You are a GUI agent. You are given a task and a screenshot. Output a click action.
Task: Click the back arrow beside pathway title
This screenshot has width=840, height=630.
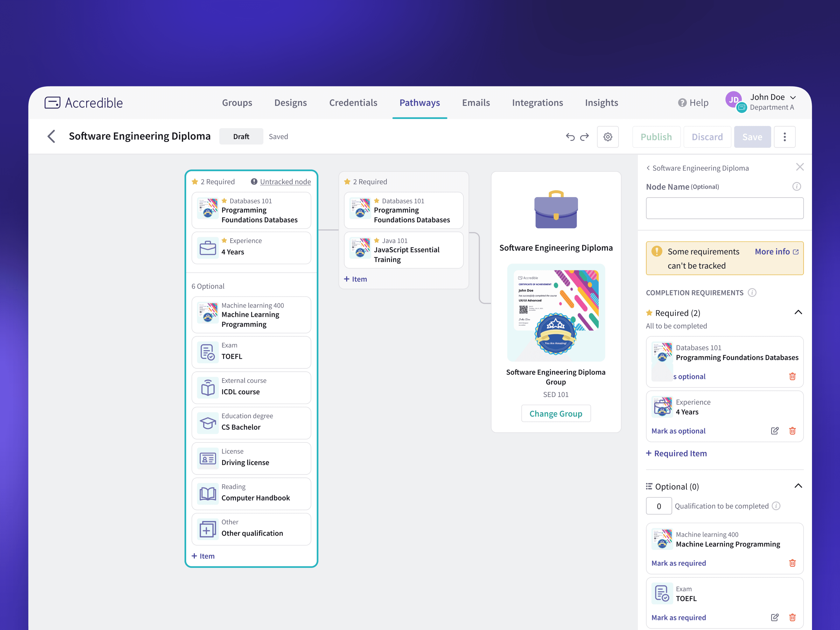coord(52,136)
